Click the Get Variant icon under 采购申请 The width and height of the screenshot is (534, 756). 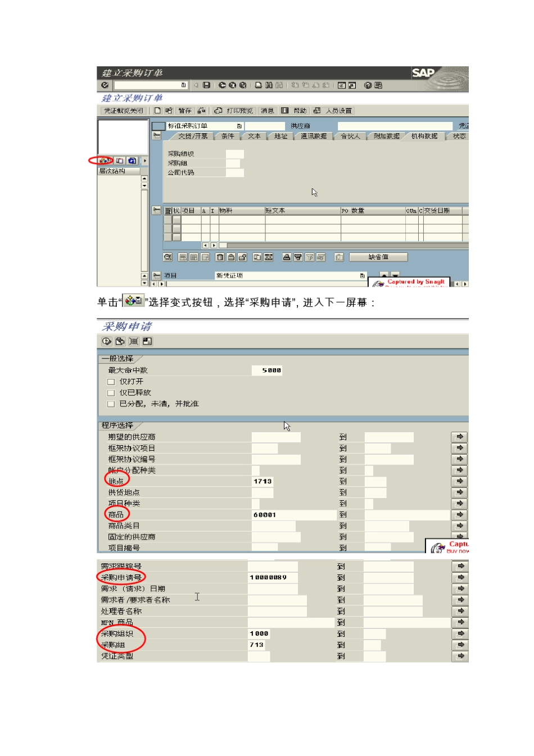pyautogui.click(x=120, y=341)
